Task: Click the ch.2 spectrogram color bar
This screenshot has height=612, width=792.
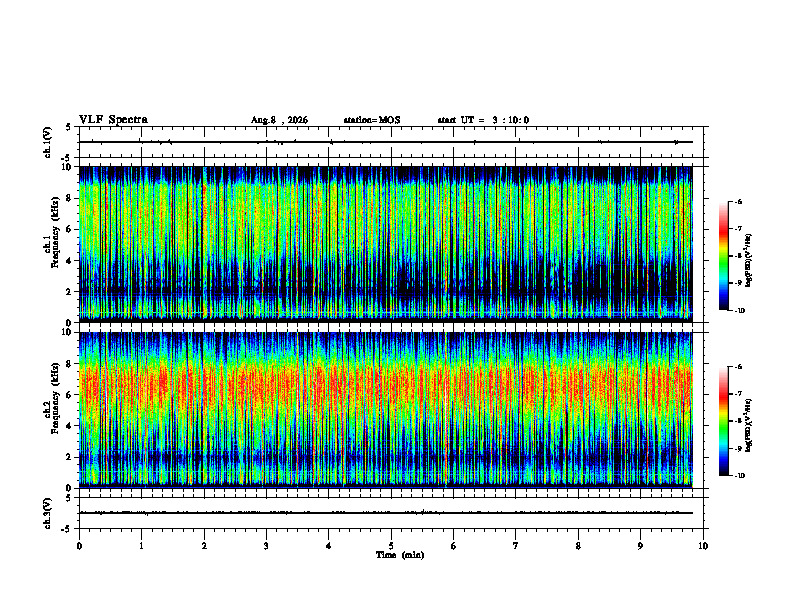Action: click(724, 421)
